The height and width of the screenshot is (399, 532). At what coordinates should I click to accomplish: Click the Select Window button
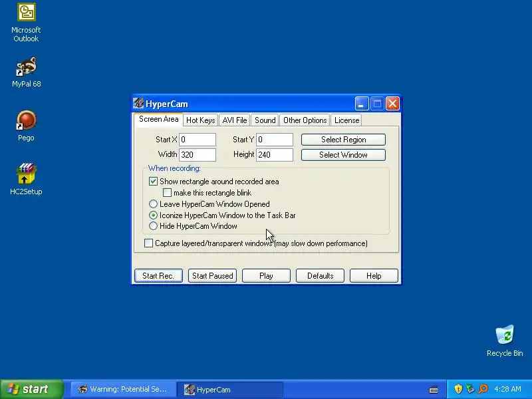[343, 155]
